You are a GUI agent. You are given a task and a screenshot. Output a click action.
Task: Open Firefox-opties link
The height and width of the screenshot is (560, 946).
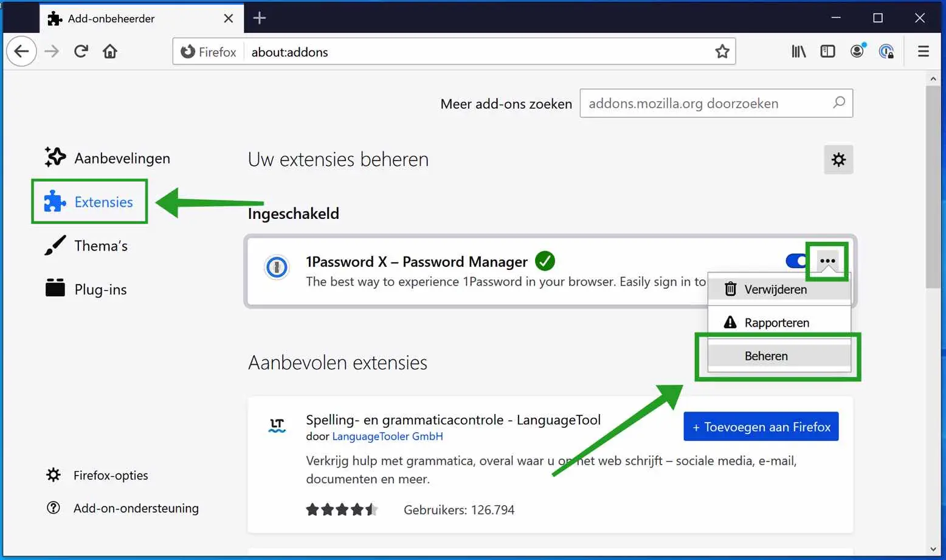[97, 475]
